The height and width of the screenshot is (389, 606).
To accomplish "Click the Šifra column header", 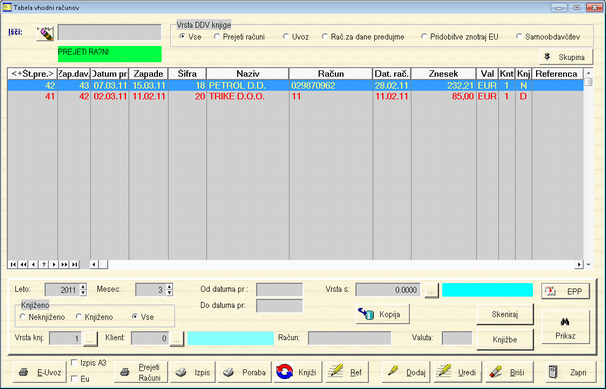I will (x=187, y=73).
